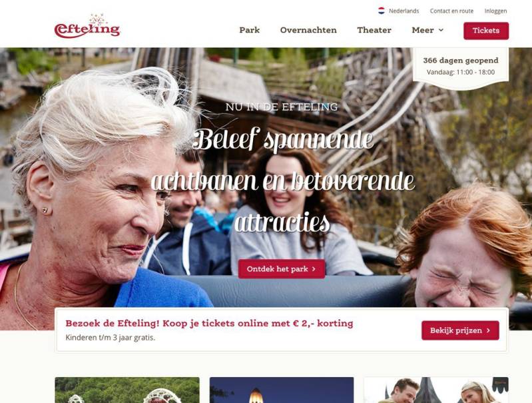The image size is (532, 403).
Task: Click the Dutch flag icon
Action: (x=382, y=11)
